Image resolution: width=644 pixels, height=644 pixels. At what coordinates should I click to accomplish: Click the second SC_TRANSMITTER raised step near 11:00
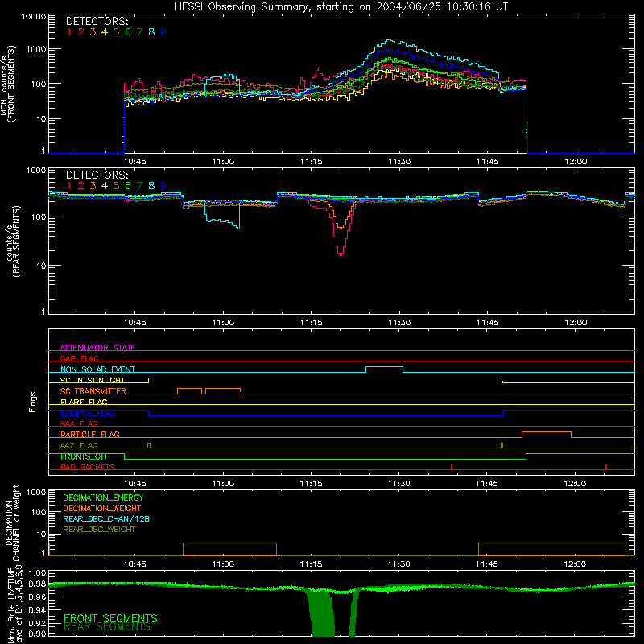[x=223, y=391]
